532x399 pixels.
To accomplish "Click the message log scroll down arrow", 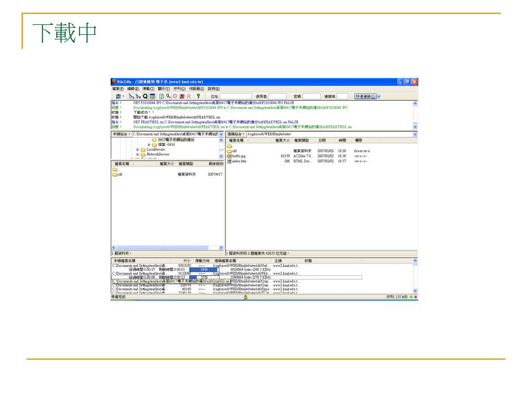I will [x=415, y=127].
